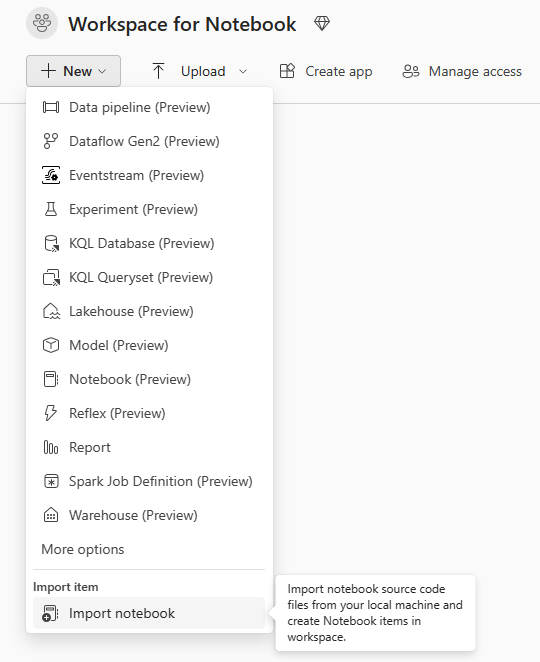540x662 pixels.
Task: Expand the Upload dropdown chevron
Action: [x=243, y=71]
